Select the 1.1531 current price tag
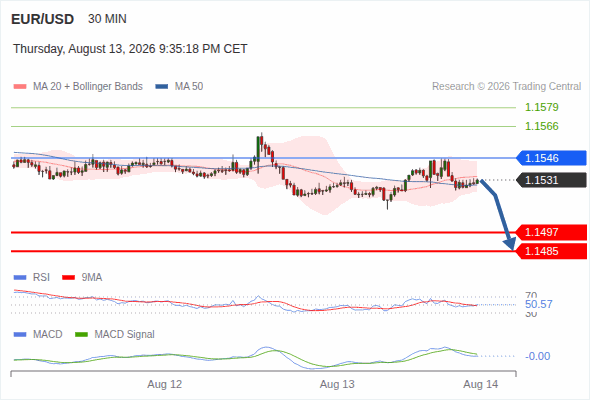This screenshot has width=590, height=400. click(x=551, y=180)
